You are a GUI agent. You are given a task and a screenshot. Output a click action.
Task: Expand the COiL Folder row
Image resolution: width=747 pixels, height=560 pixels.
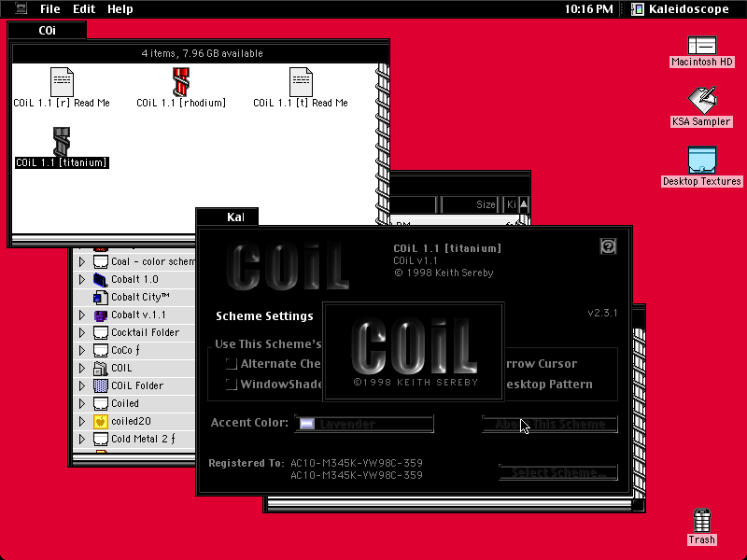[x=82, y=385]
